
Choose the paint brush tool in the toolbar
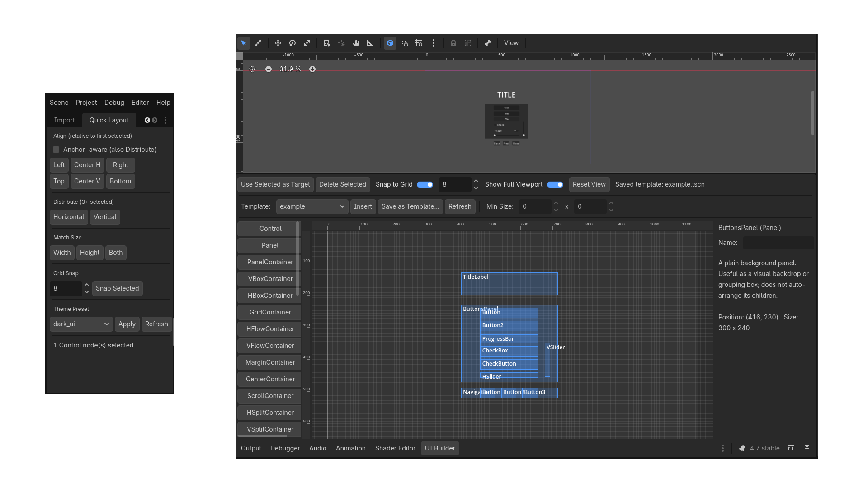point(258,43)
